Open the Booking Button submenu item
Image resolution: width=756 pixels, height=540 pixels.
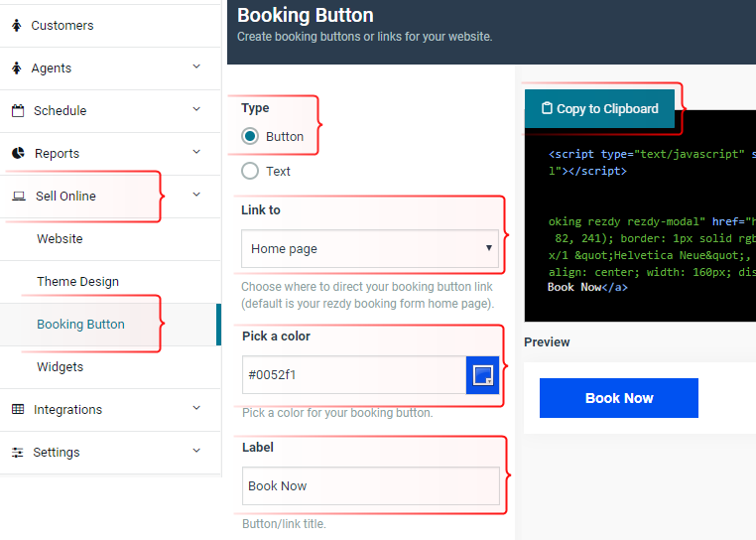[x=110, y=325]
